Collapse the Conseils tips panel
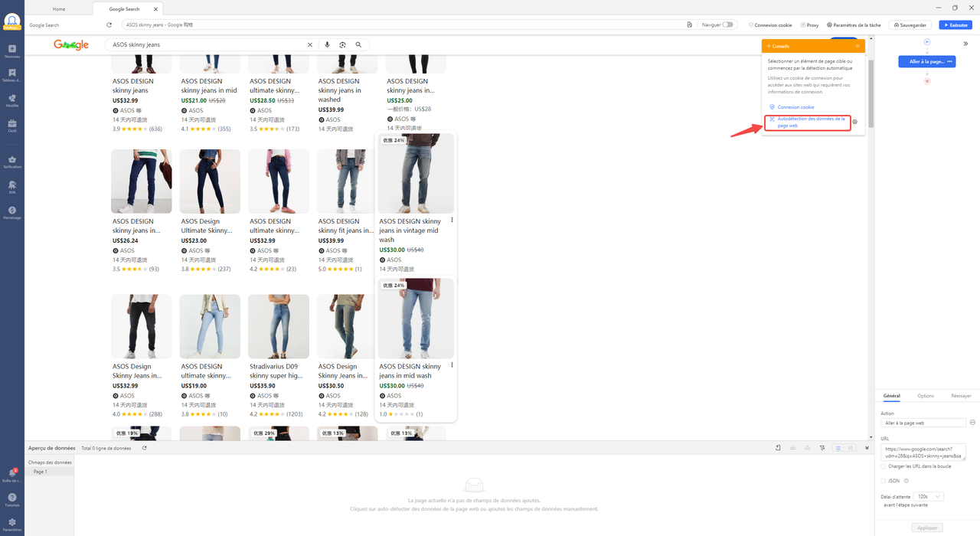This screenshot has width=980, height=536. (x=857, y=46)
